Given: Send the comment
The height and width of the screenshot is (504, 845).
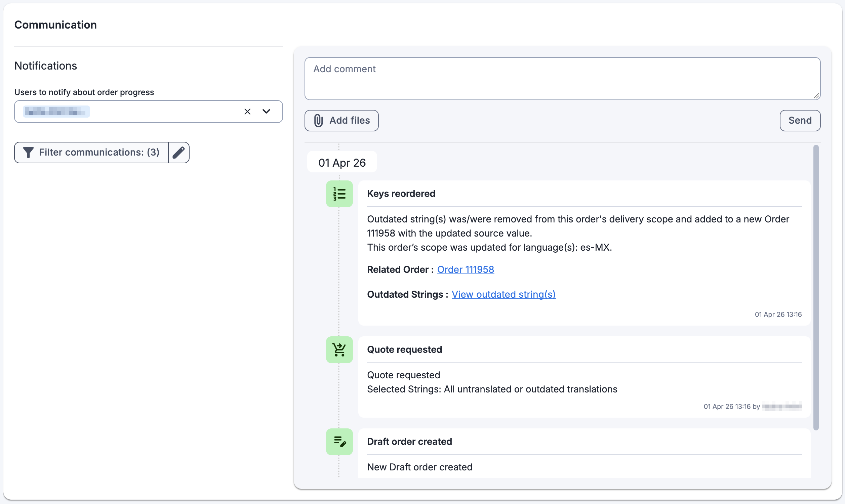Looking at the screenshot, I should click(x=800, y=121).
